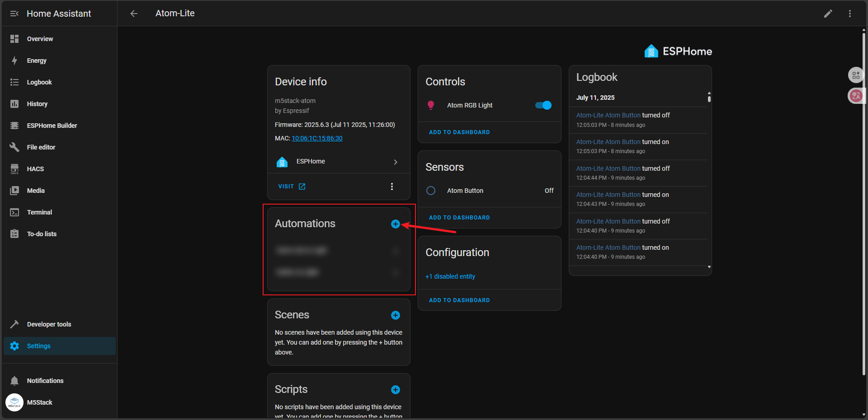
Task: Open logbook entry turned on 12:04:43 PM
Action: coord(638,199)
